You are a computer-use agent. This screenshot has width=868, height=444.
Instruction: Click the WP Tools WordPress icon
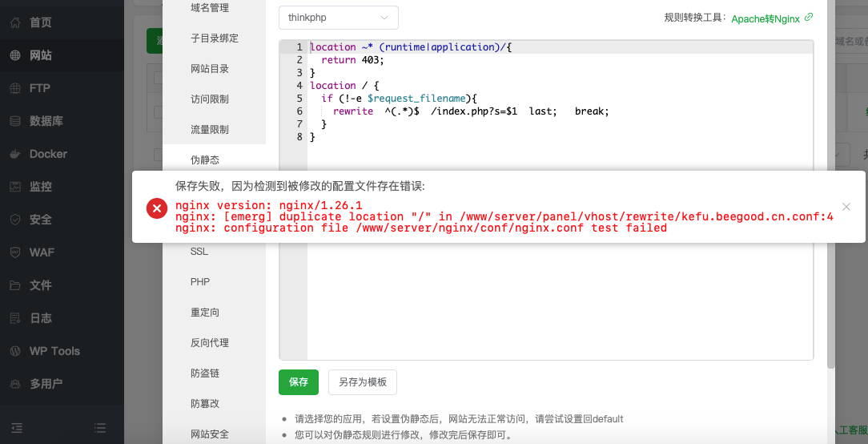(x=15, y=351)
